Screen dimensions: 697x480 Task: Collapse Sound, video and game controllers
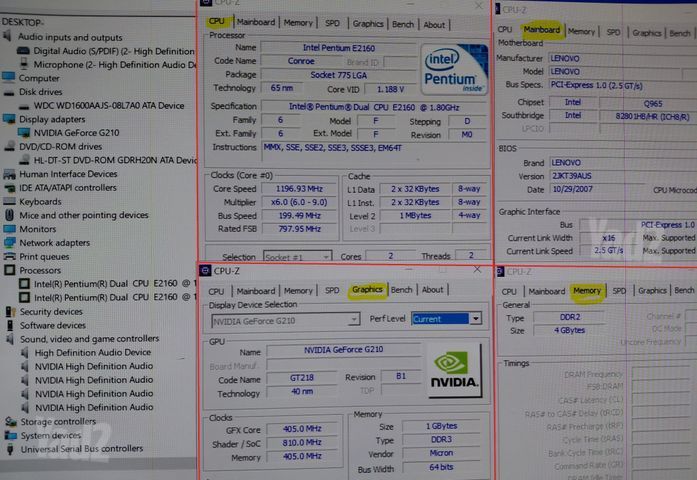coord(9,339)
